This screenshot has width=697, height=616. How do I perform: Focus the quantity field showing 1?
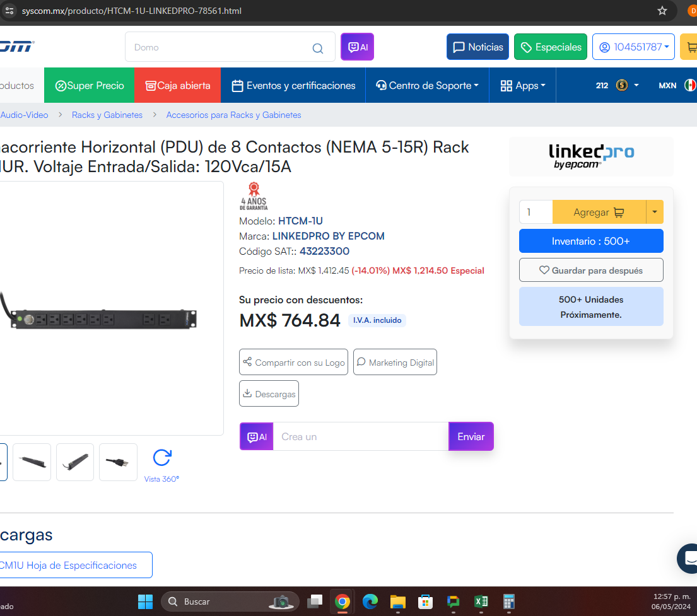(x=536, y=212)
